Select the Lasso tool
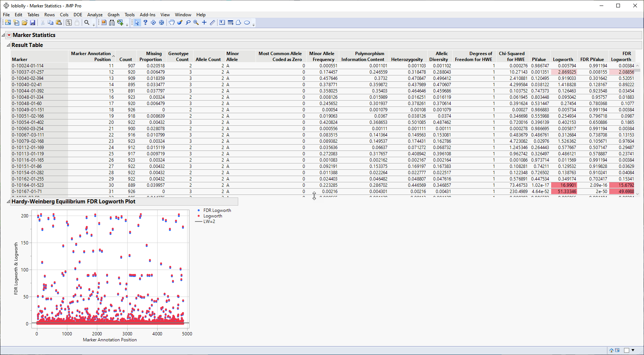Screen dimensions: 644x355 click(x=188, y=23)
